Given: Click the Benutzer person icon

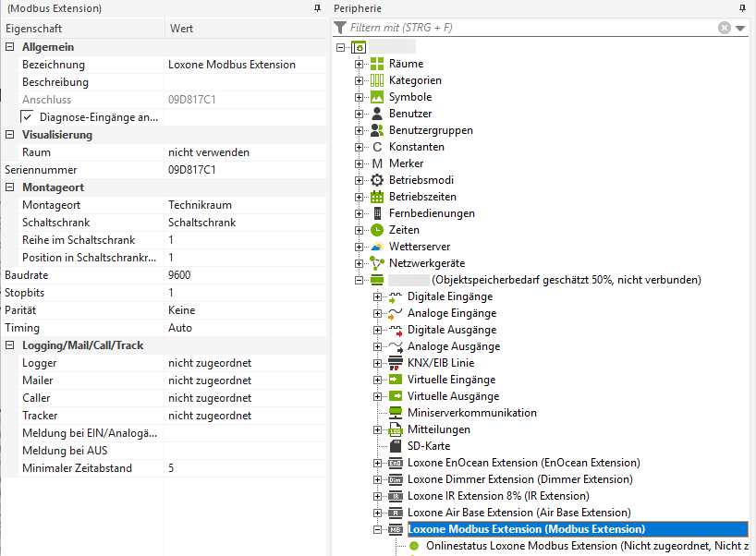Looking at the screenshot, I should pos(377,114).
